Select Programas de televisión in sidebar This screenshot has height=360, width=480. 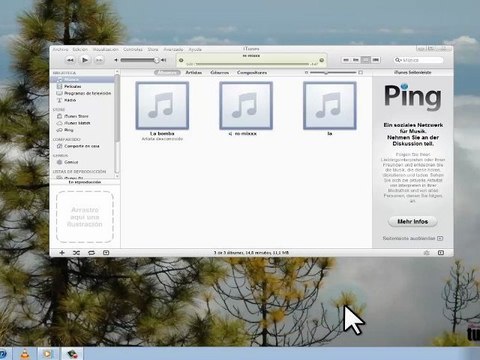tap(83, 93)
